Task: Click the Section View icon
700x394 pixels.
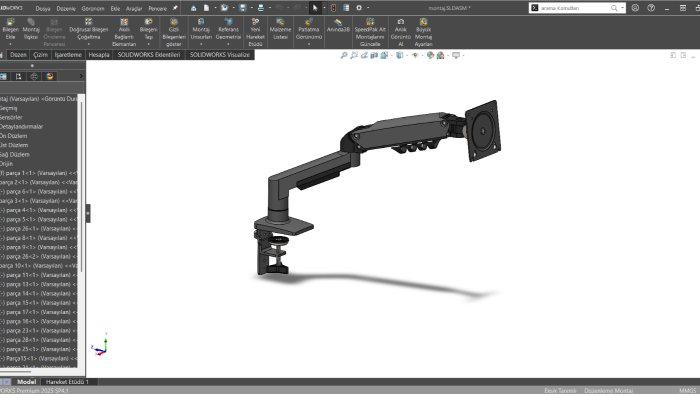Action: (x=374, y=55)
